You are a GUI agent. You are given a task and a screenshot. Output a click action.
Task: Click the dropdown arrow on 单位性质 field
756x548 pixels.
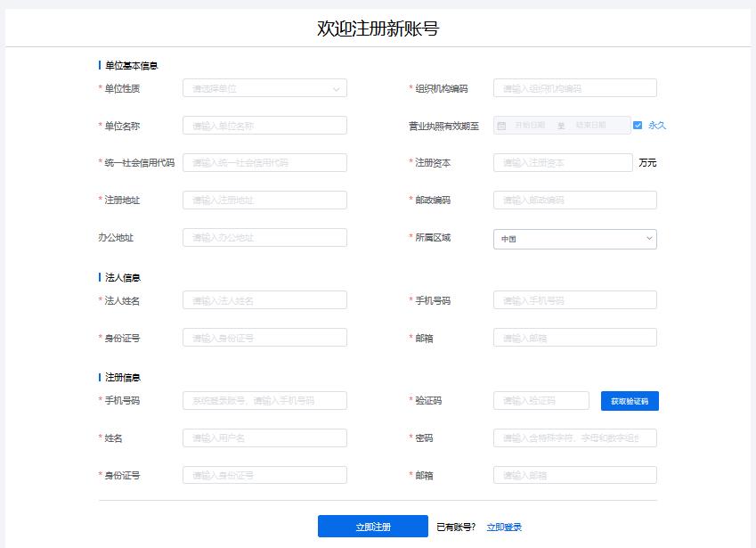click(337, 87)
